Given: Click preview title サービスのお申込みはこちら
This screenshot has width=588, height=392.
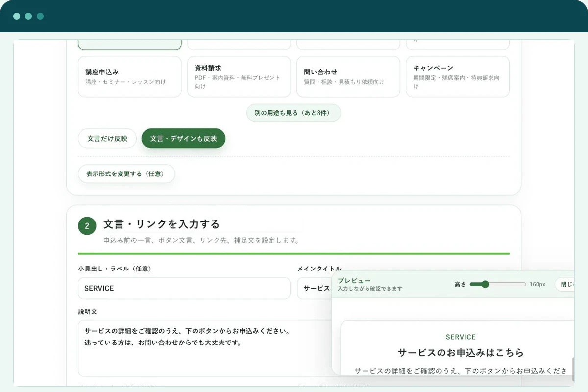Looking at the screenshot, I should [461, 353].
